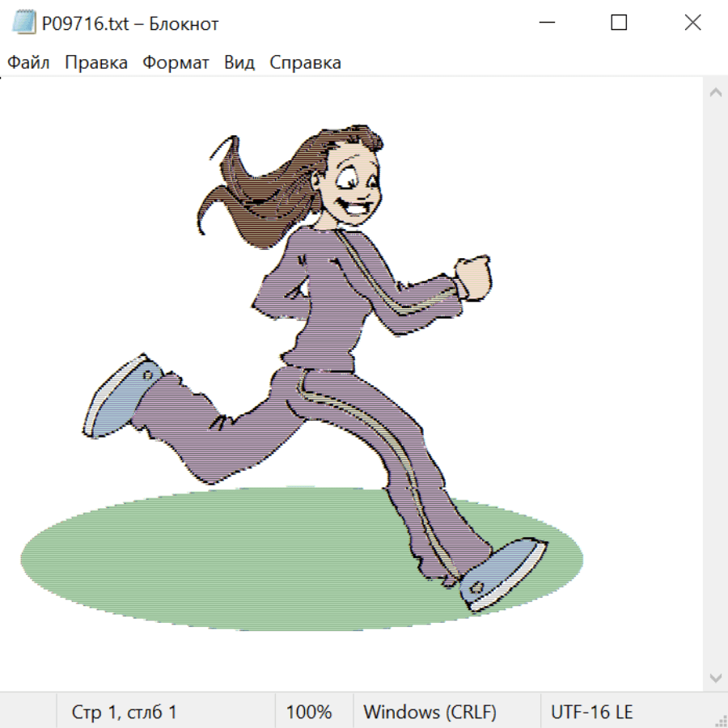Open the Справка menu
The width and height of the screenshot is (728, 728).
click(x=305, y=63)
